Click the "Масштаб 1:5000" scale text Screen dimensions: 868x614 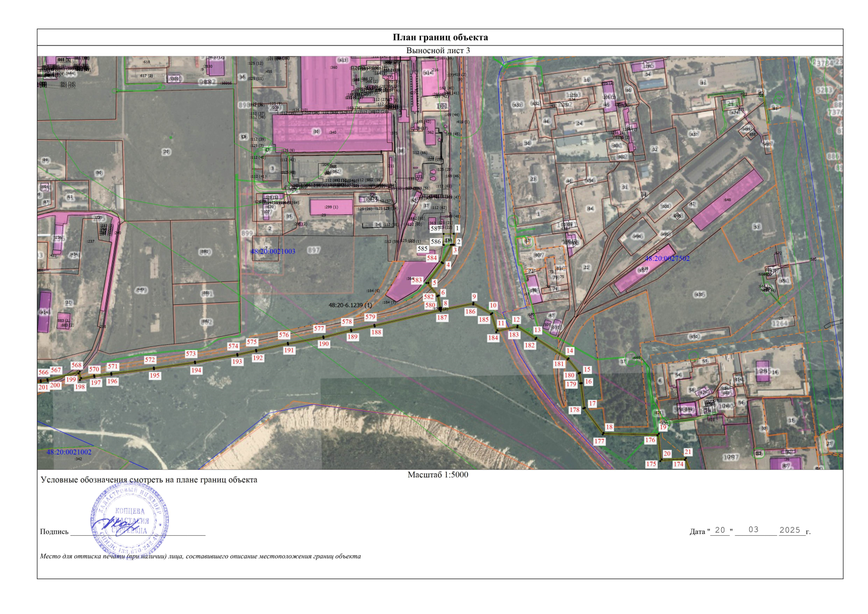coord(437,475)
